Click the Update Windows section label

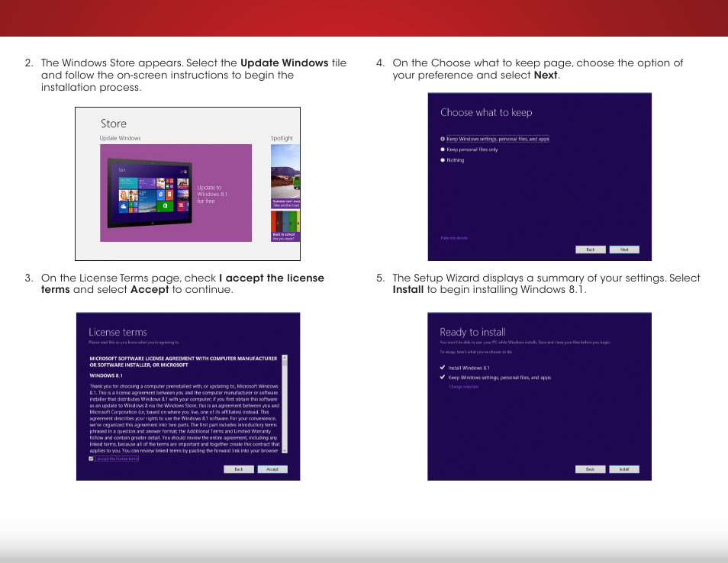[120, 138]
